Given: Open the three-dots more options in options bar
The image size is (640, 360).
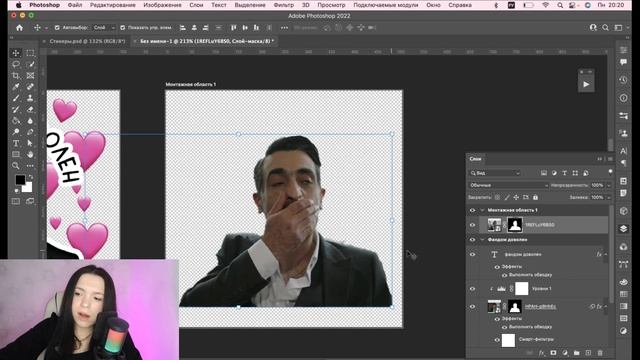Looking at the screenshot, I should point(284,28).
